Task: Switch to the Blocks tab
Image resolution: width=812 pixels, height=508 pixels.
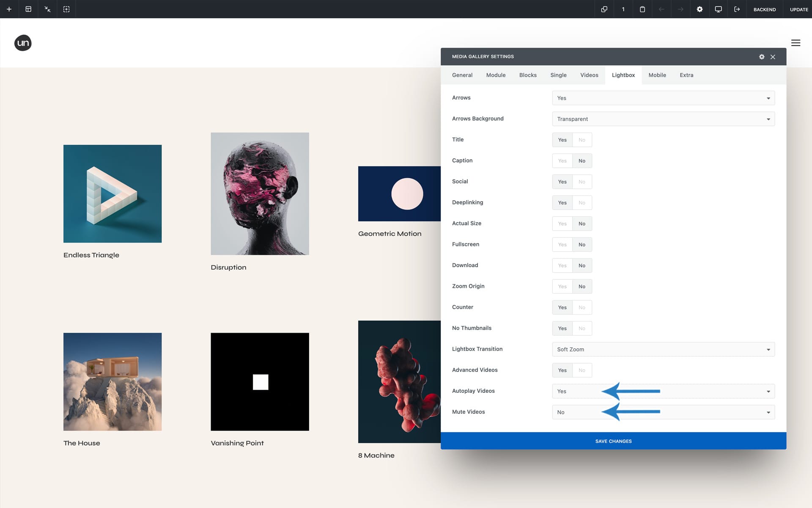Action: tap(528, 75)
